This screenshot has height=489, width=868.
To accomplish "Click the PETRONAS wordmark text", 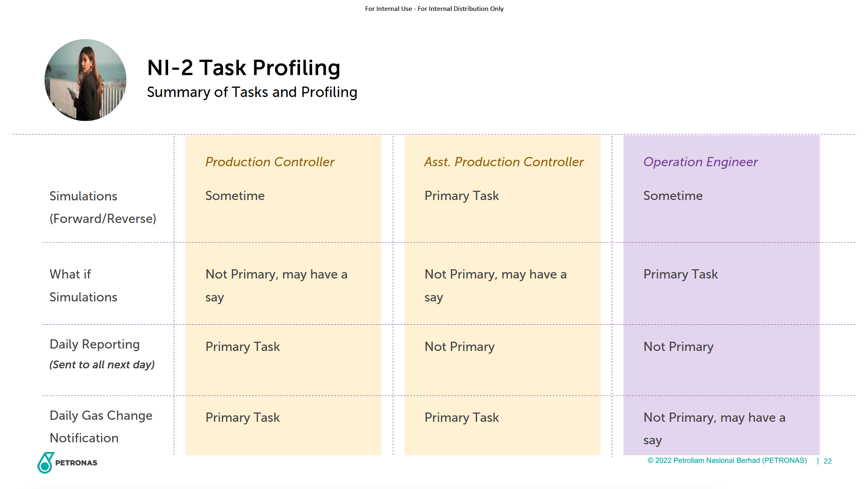I will tap(76, 463).
